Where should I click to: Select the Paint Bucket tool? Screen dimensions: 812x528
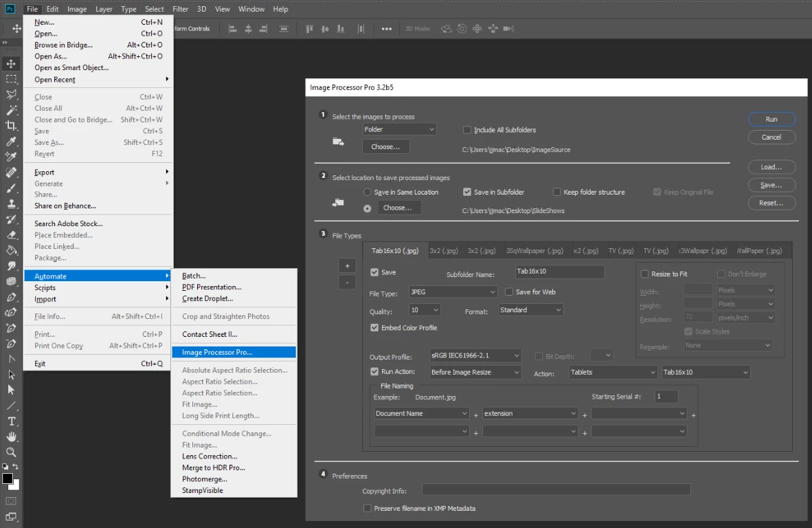tap(11, 250)
